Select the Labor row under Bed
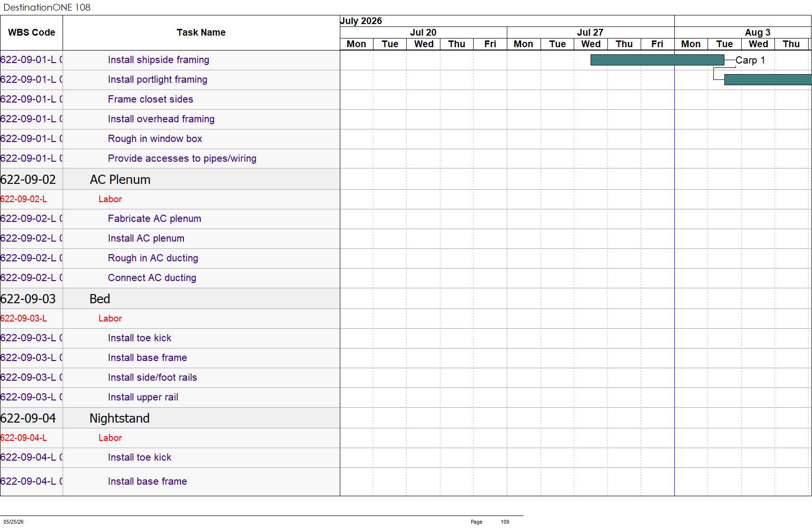812x528 pixels. [x=110, y=318]
